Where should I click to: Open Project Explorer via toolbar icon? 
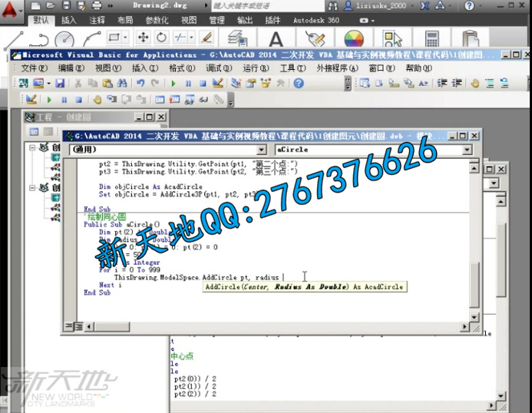pyautogui.click(x=236, y=83)
